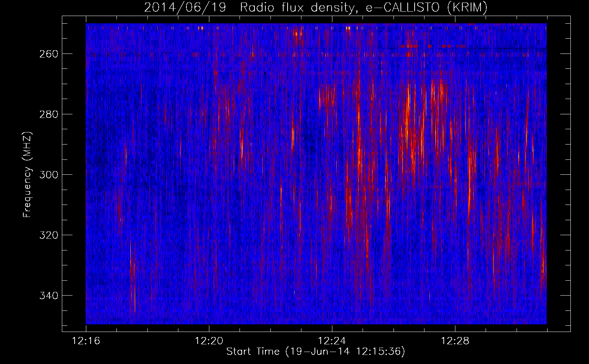Click the 12:20 time axis label

[209, 341]
